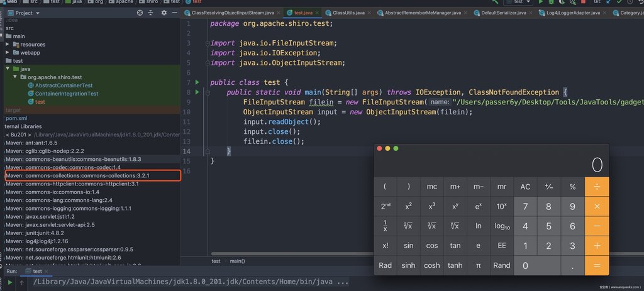Click the 'main()' breadcrumb below the editor

(x=237, y=261)
